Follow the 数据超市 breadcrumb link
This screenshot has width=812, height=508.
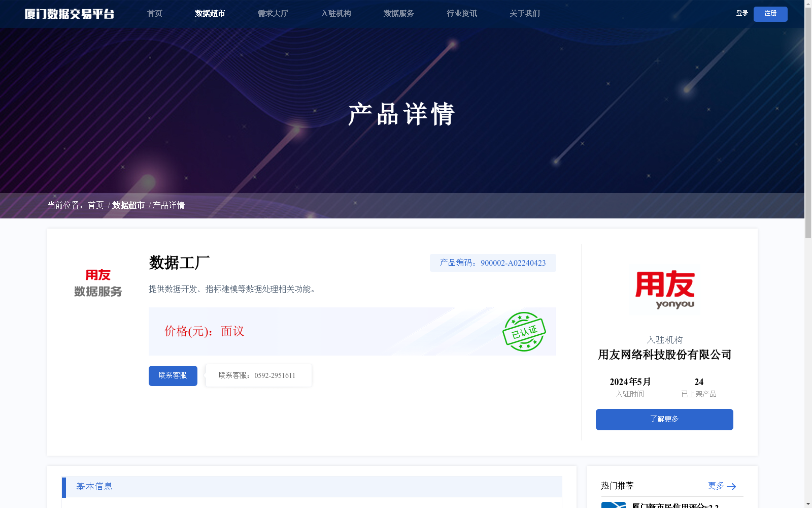pos(128,205)
